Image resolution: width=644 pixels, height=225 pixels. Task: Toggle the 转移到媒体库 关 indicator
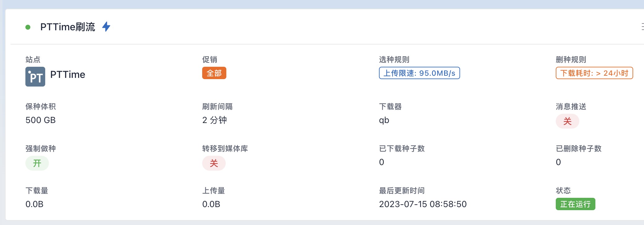pos(214,163)
